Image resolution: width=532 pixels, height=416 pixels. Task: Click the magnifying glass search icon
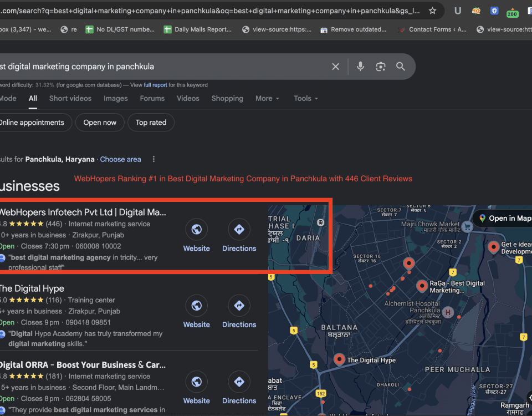pyautogui.click(x=401, y=67)
